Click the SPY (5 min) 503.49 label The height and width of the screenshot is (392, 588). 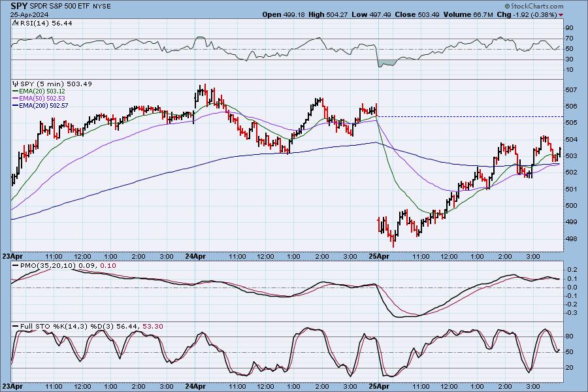pos(56,84)
